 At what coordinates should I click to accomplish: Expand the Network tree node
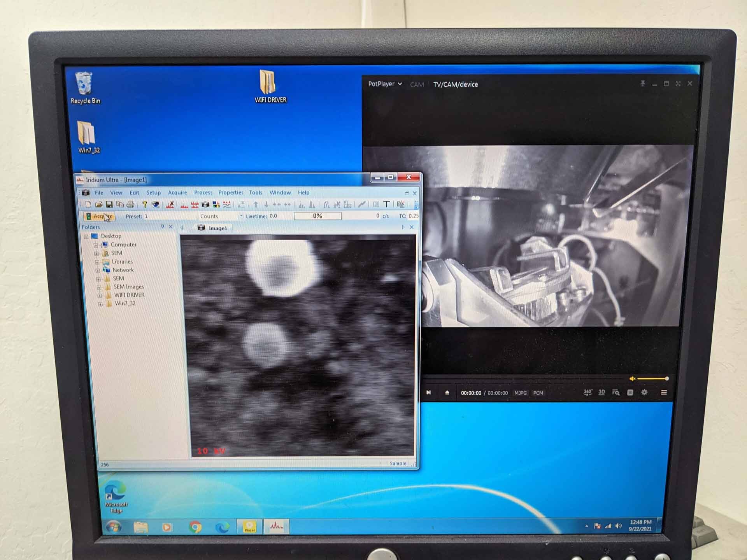pos(98,270)
